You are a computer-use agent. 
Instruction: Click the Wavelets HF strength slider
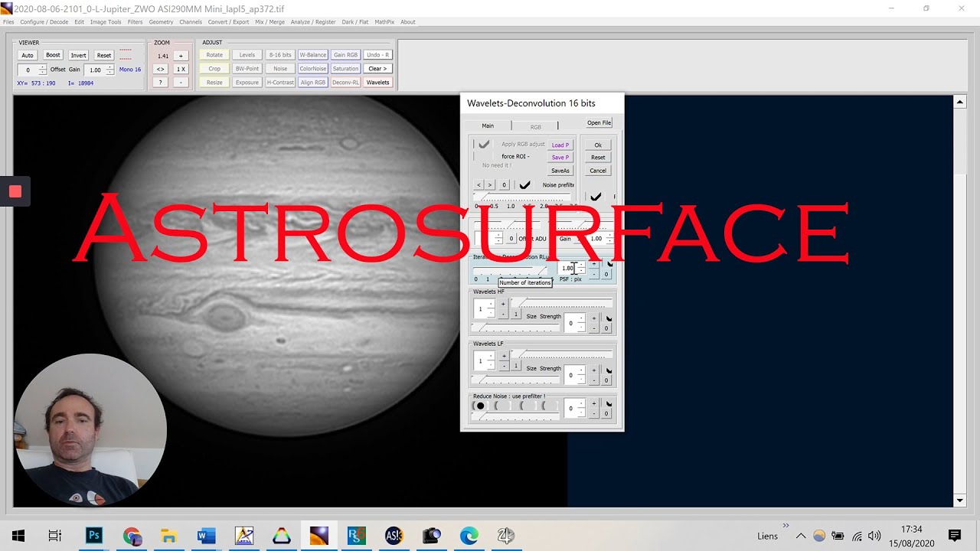[517, 328]
